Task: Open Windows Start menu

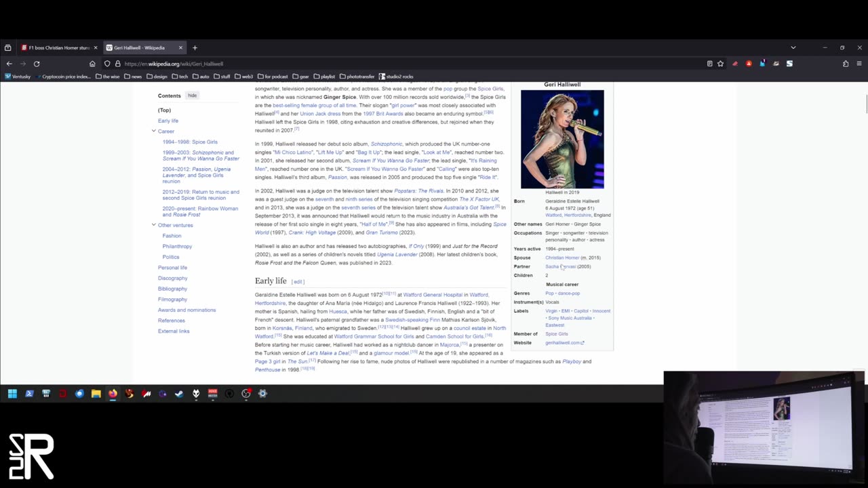Action: [12, 393]
